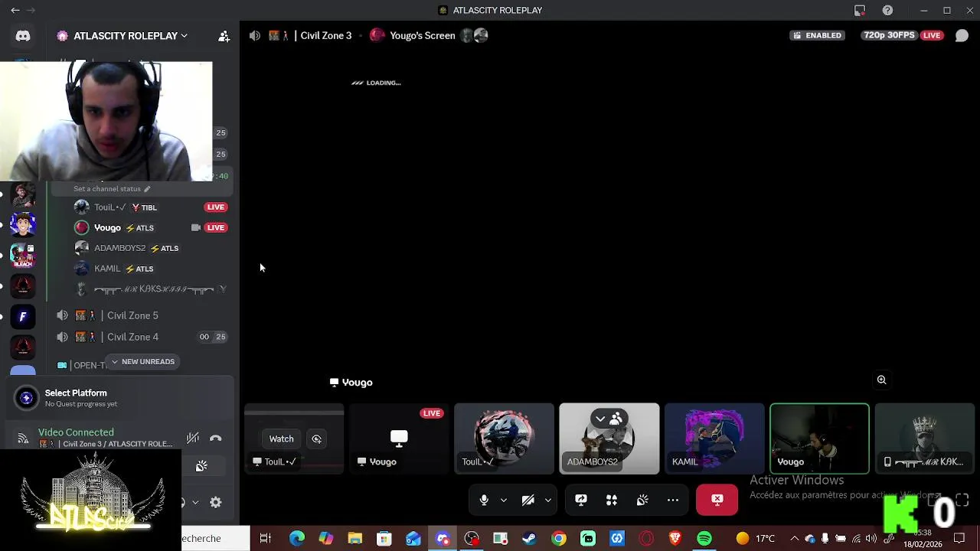Open Steam from the taskbar
Viewport: 980px width, 551px height.
click(529, 539)
